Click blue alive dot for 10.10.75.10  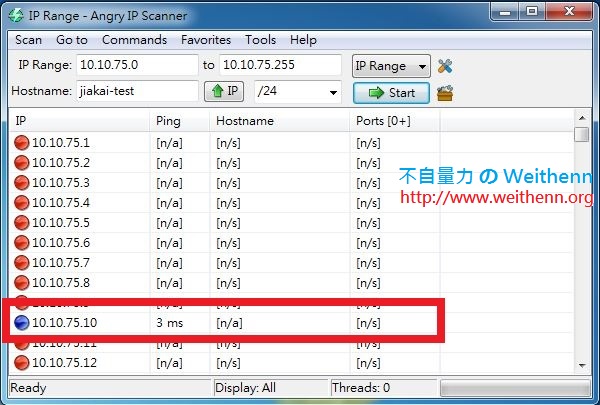click(21, 322)
